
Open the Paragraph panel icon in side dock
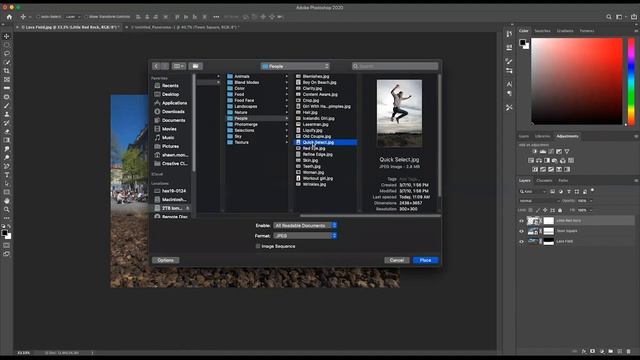point(509,93)
